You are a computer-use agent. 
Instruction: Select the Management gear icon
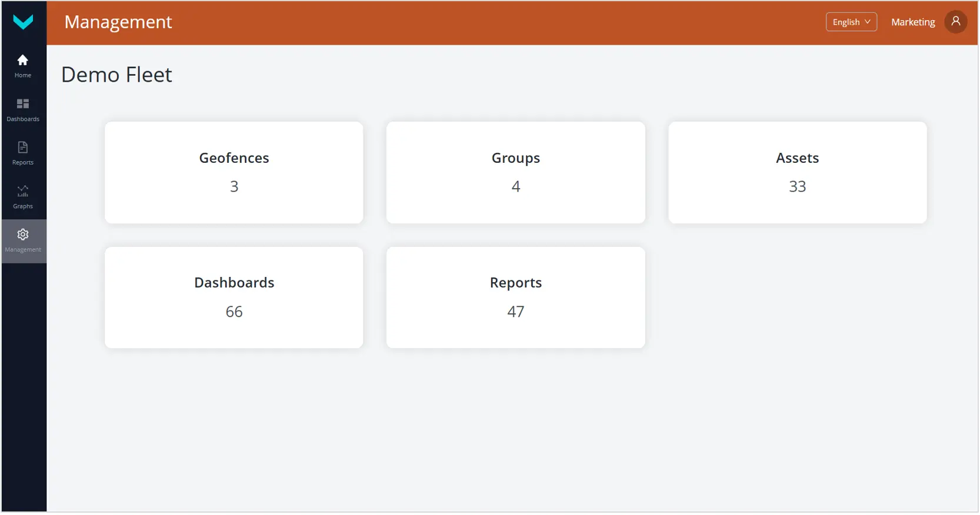point(23,235)
